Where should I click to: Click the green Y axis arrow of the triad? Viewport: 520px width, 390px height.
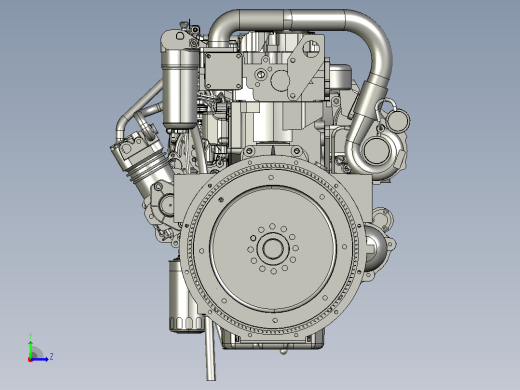(x=30, y=349)
